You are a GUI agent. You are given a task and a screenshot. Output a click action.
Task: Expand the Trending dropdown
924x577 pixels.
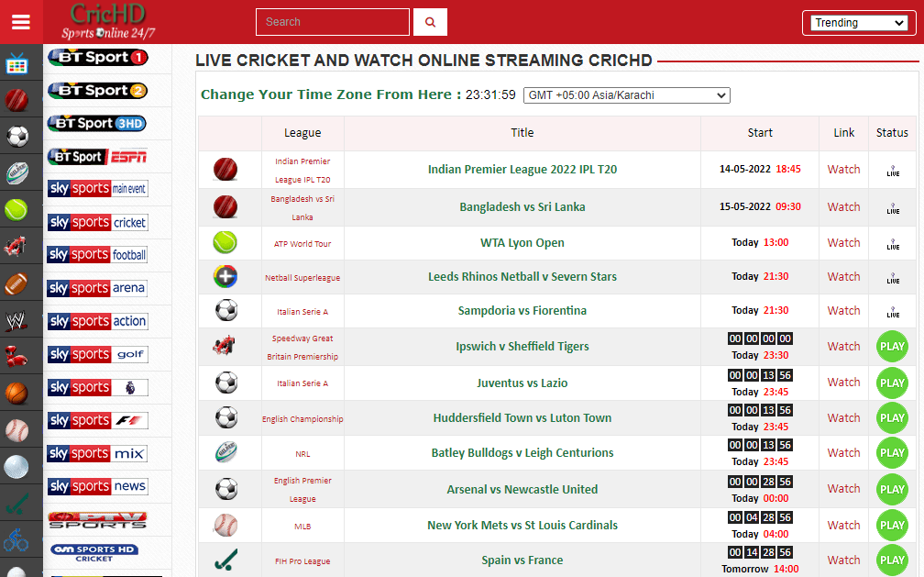(x=859, y=22)
